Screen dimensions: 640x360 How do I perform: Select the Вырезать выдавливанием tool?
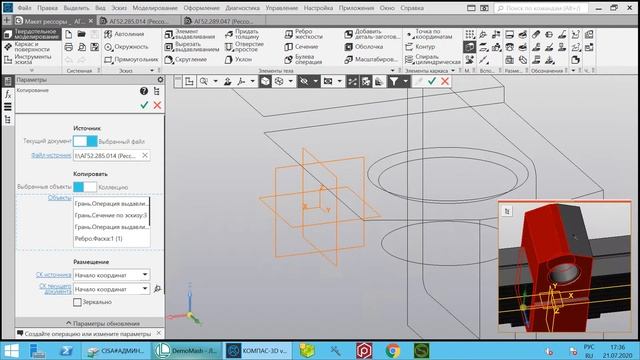pyautogui.click(x=191, y=47)
